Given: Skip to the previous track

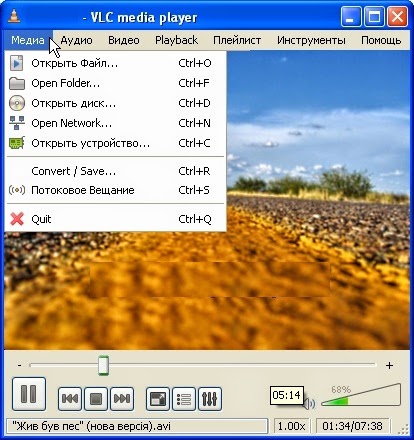Looking at the screenshot, I should 70,398.
